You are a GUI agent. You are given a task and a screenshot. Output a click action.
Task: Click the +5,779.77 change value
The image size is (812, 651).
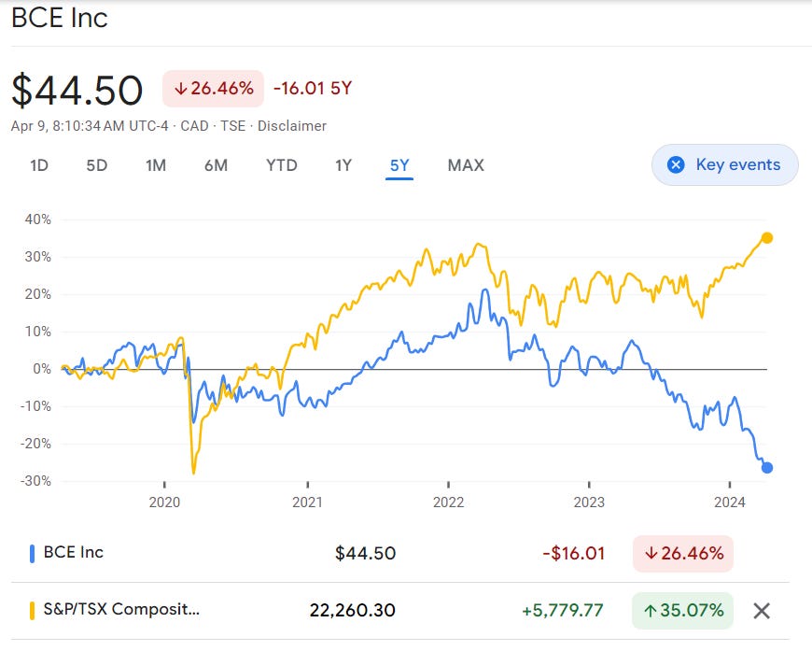[563, 611]
